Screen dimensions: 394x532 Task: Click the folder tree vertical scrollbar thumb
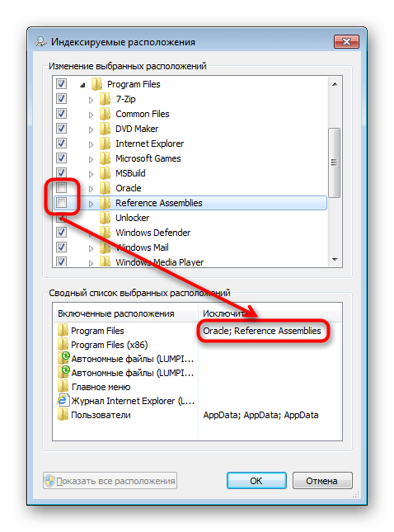[x=335, y=162]
